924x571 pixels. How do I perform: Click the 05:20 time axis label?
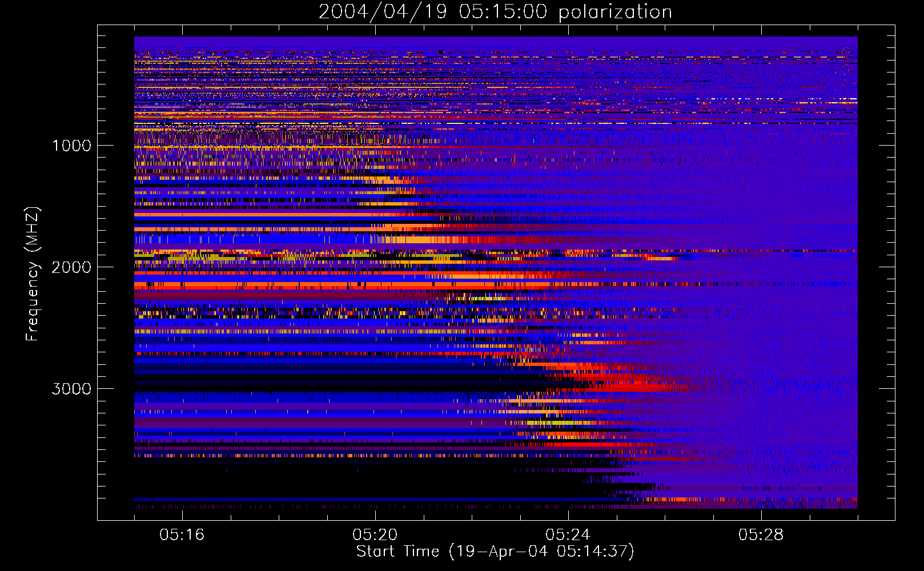(x=375, y=534)
